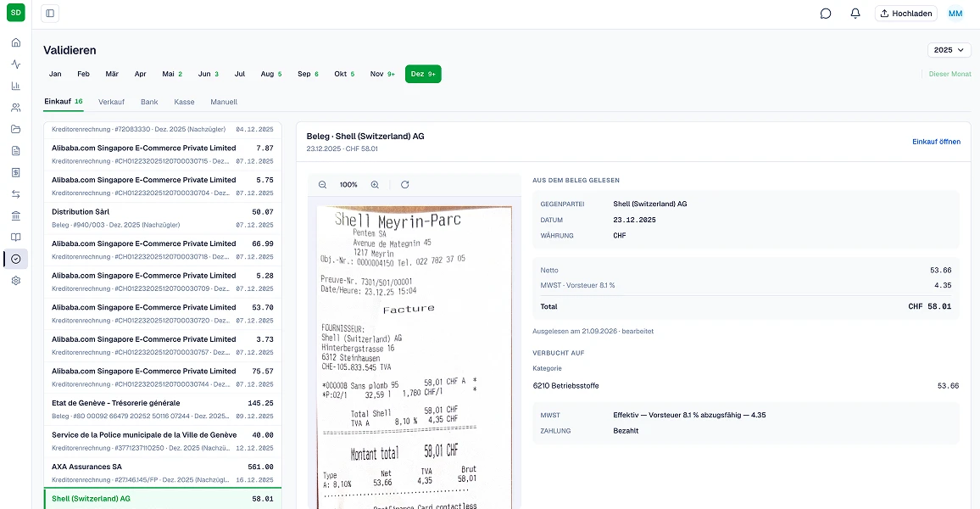Select the Sep month tab
This screenshot has height=509, width=980.
(308, 74)
